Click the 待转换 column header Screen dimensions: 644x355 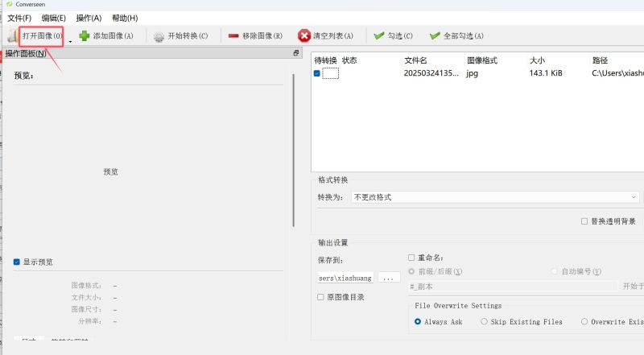[326, 60]
